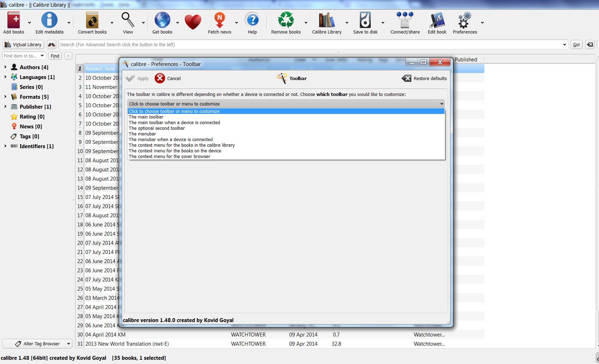Click the Rating star icon
The width and height of the screenshot is (599, 364).
point(14,116)
